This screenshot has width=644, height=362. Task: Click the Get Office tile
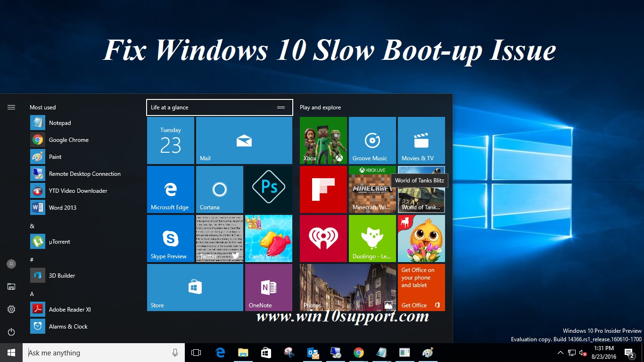coord(421,288)
